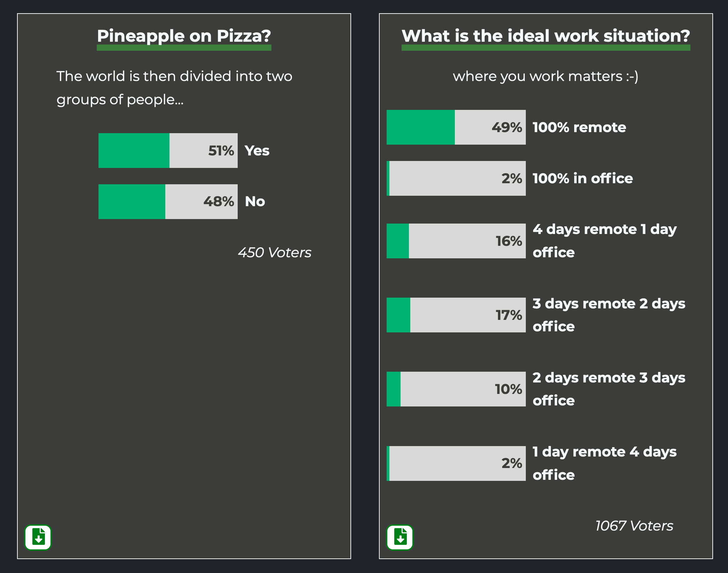Click the "1067 Voters" count
The height and width of the screenshot is (573, 728).
634,526
